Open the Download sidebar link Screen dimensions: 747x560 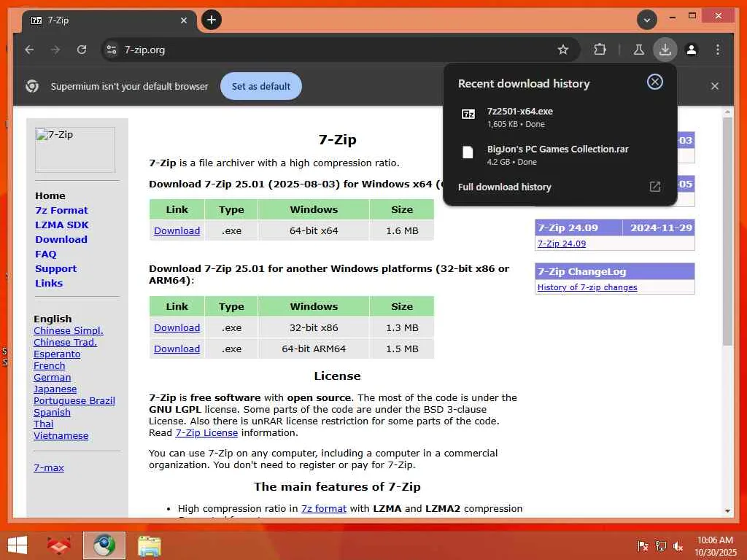pyautogui.click(x=61, y=239)
